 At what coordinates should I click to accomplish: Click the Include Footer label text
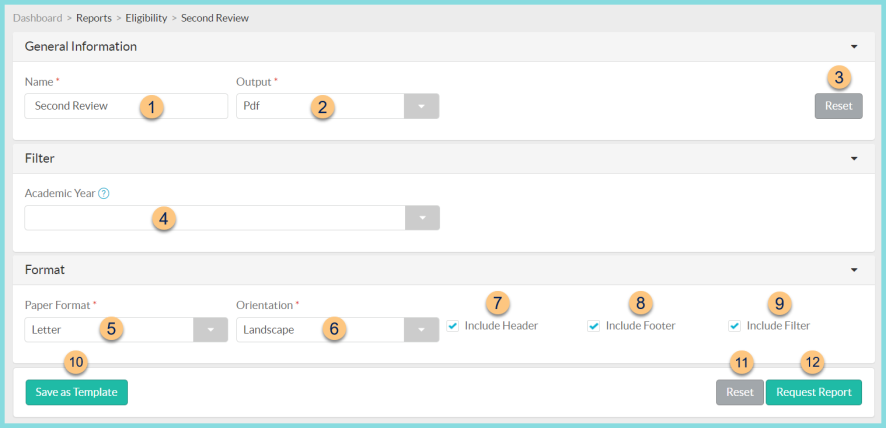click(640, 326)
